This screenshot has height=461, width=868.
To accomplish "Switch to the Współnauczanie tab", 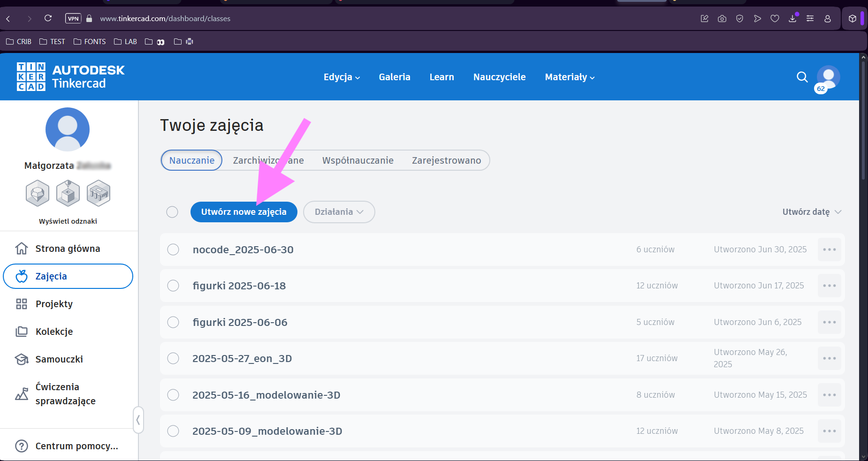I will pos(358,160).
